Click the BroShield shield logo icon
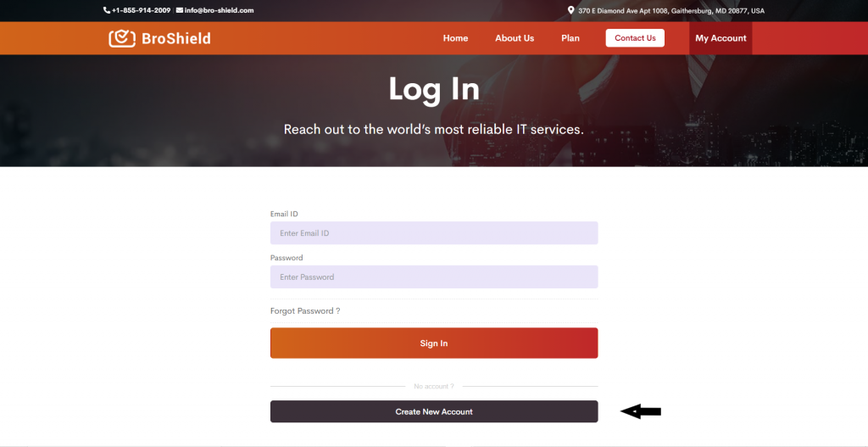 [x=122, y=38]
